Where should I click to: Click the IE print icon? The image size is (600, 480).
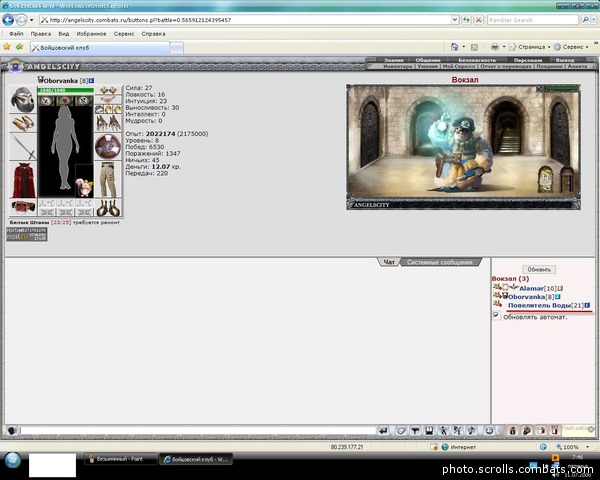click(x=495, y=47)
